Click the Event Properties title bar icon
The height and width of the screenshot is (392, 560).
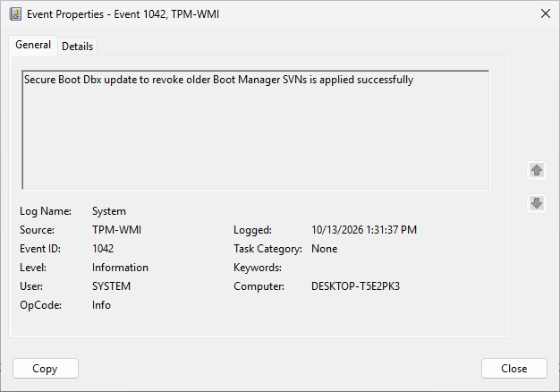point(15,14)
